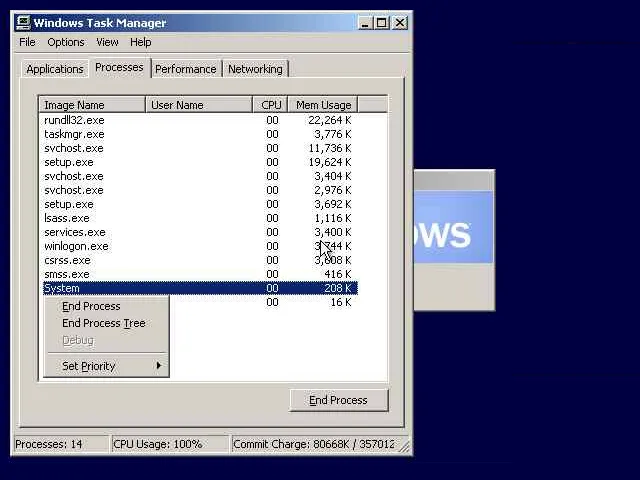This screenshot has height=480, width=640.
Task: Switch to the Performance tab
Action: [x=186, y=69]
